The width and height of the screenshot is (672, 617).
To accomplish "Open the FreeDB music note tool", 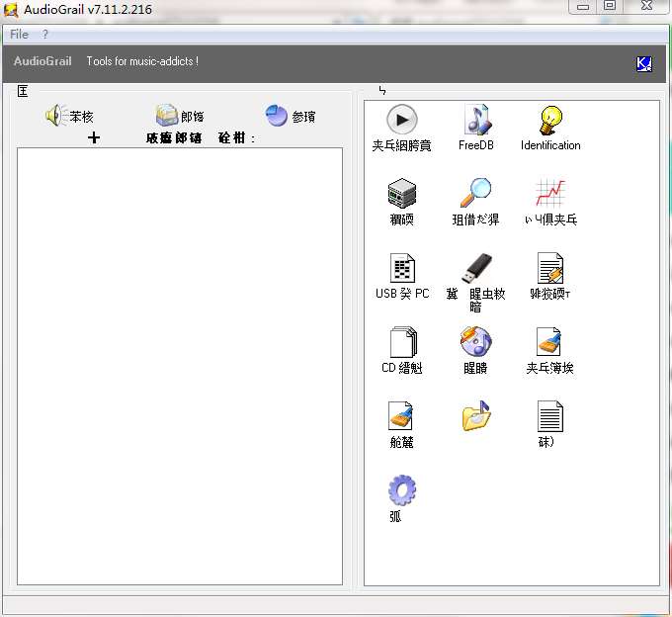I will point(476,121).
